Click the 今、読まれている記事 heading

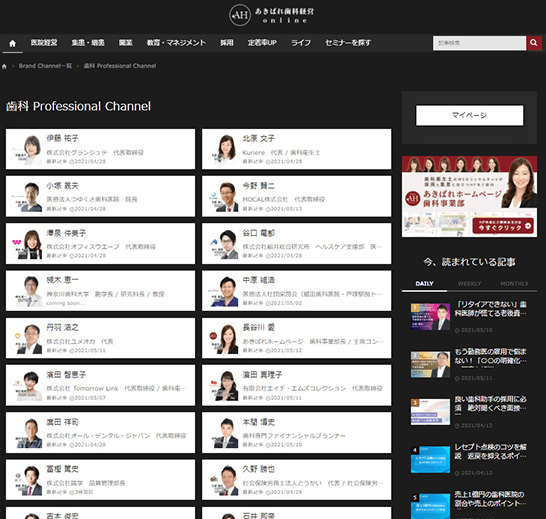(x=469, y=262)
